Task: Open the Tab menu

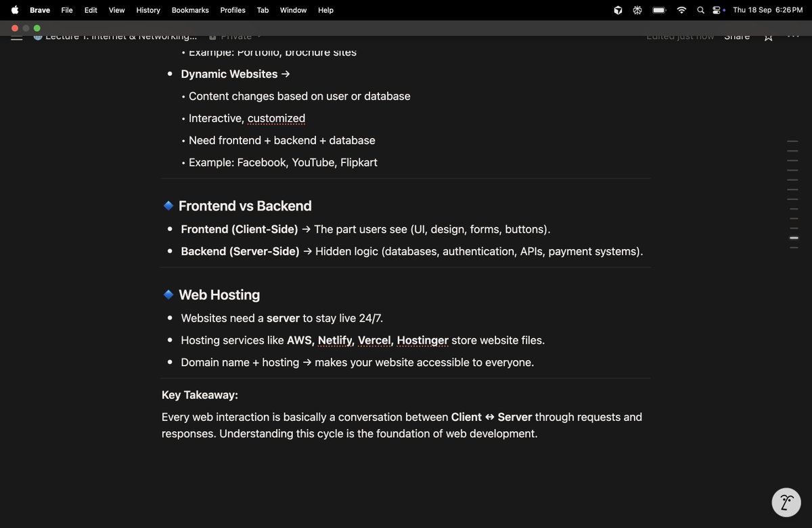Action: pos(263,10)
